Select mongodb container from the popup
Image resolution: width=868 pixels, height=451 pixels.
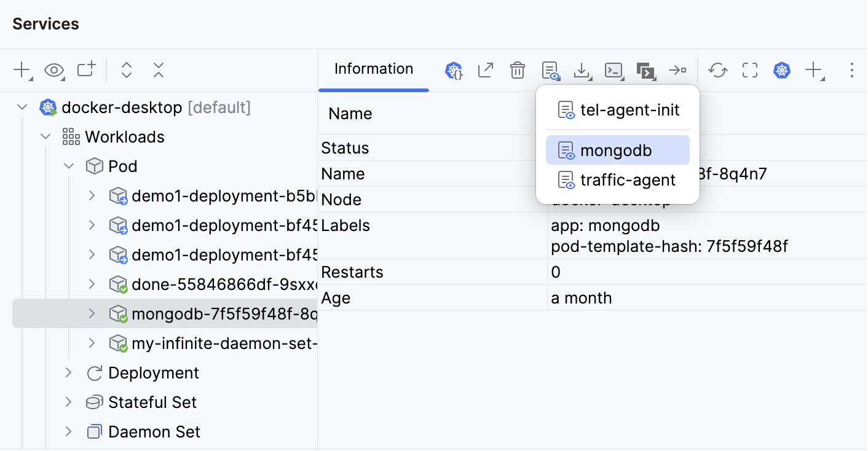(617, 149)
